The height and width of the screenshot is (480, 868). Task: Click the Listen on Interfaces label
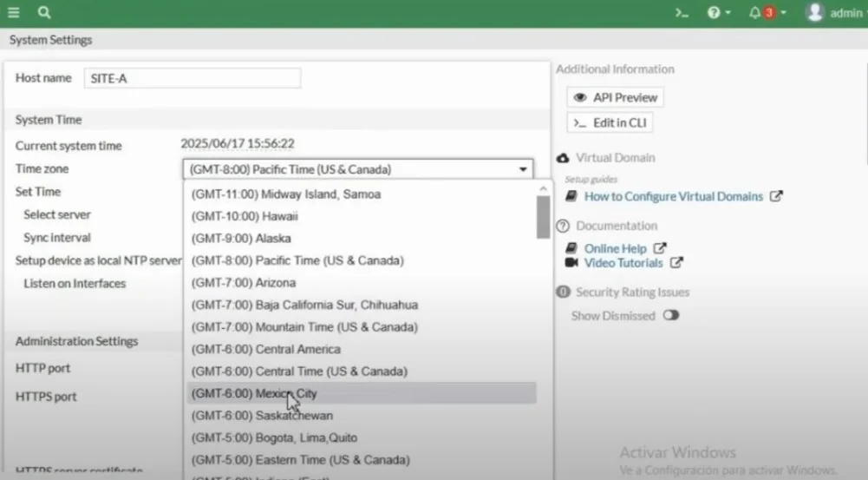75,283
